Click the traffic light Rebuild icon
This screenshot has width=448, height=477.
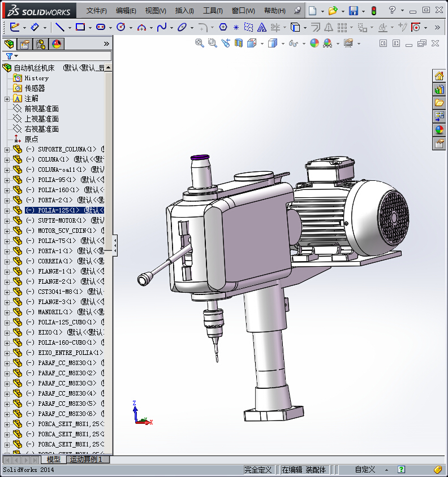pyautogui.click(x=373, y=11)
